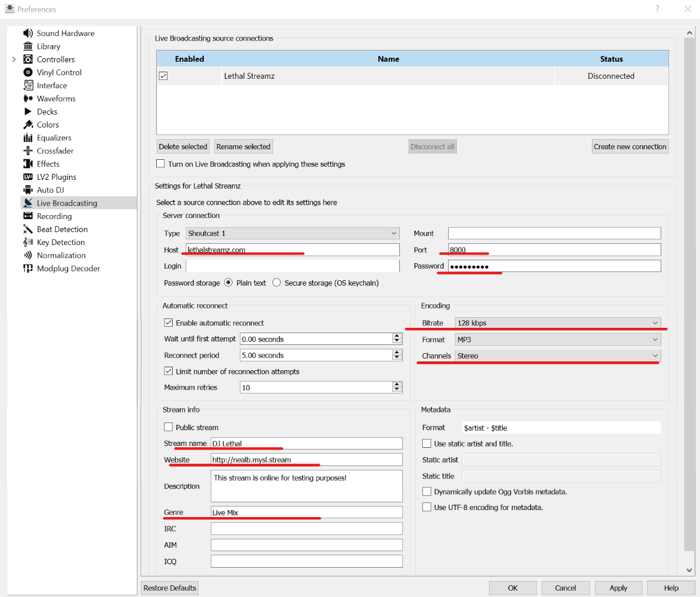This screenshot has height=597, width=700.
Task: Click the Library building icon
Action: [28, 46]
